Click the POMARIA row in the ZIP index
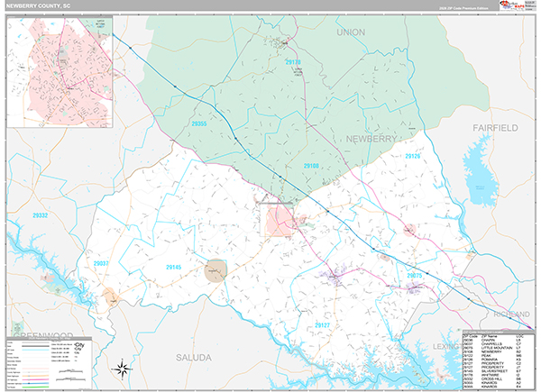541x392 pixels. point(492,360)
